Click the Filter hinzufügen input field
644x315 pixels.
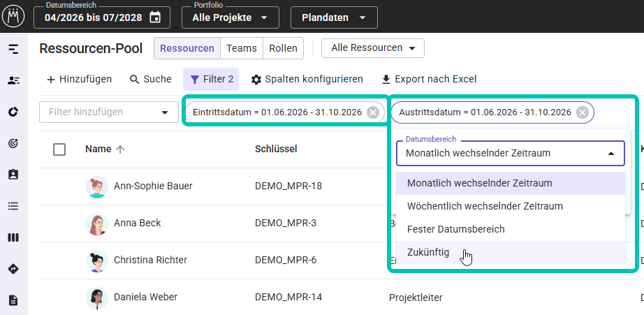pyautogui.click(x=109, y=112)
